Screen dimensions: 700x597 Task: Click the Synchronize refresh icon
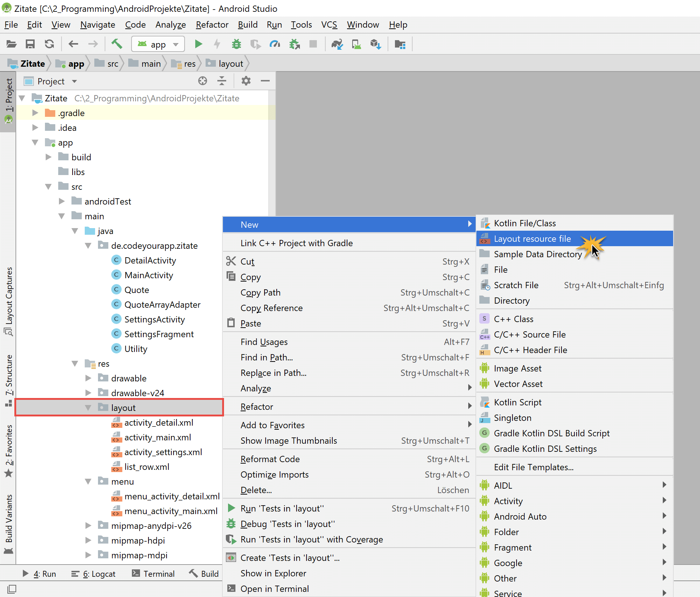(49, 44)
